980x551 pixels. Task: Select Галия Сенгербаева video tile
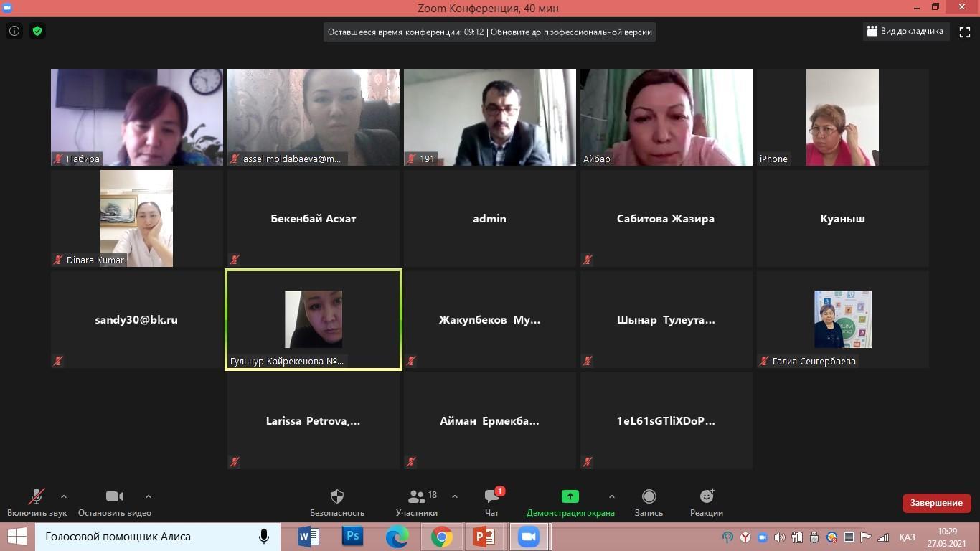click(842, 320)
